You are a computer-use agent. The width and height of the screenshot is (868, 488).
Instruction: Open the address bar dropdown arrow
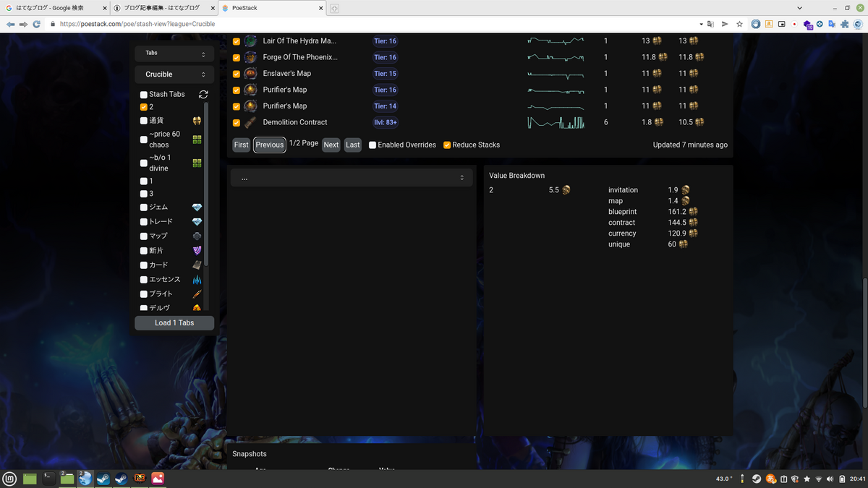pyautogui.click(x=701, y=24)
